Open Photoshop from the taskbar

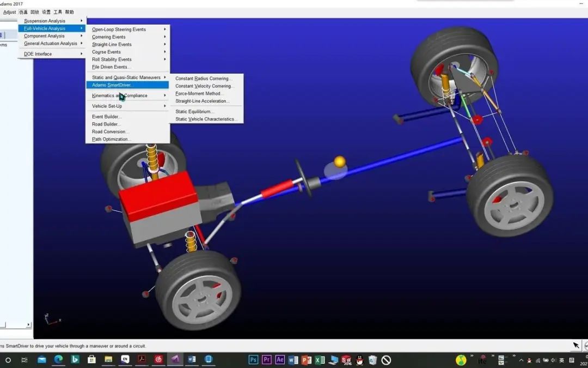click(254, 360)
